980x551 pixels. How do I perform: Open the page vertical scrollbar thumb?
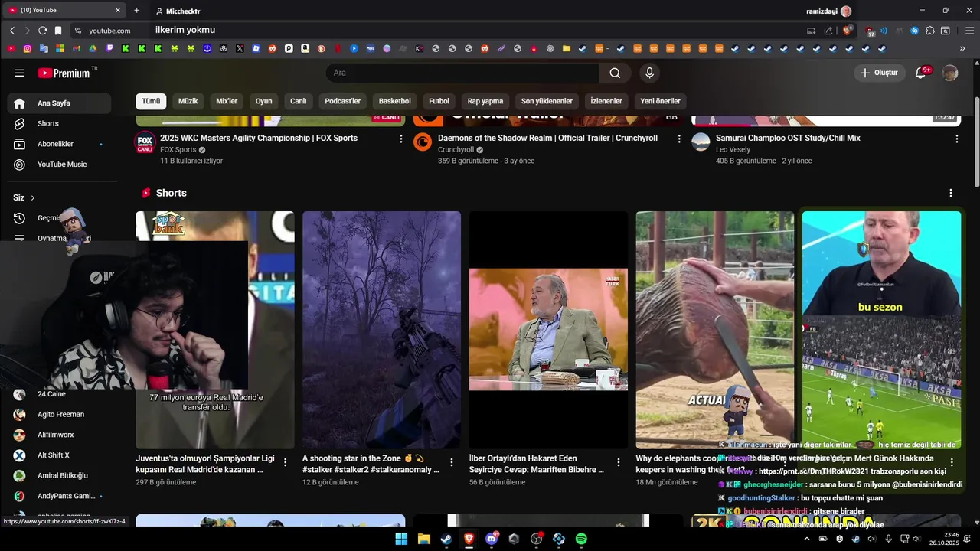coord(976,142)
